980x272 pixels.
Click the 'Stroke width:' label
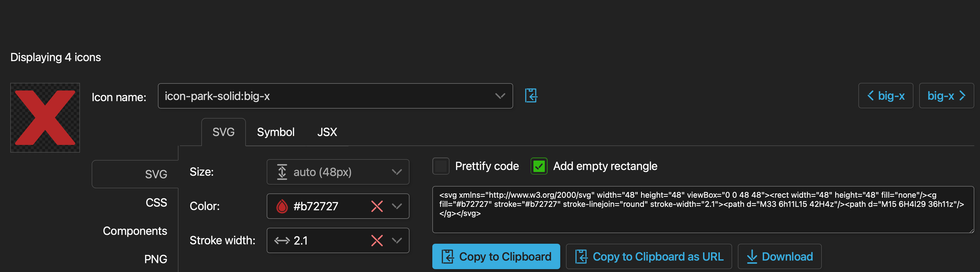click(x=222, y=240)
